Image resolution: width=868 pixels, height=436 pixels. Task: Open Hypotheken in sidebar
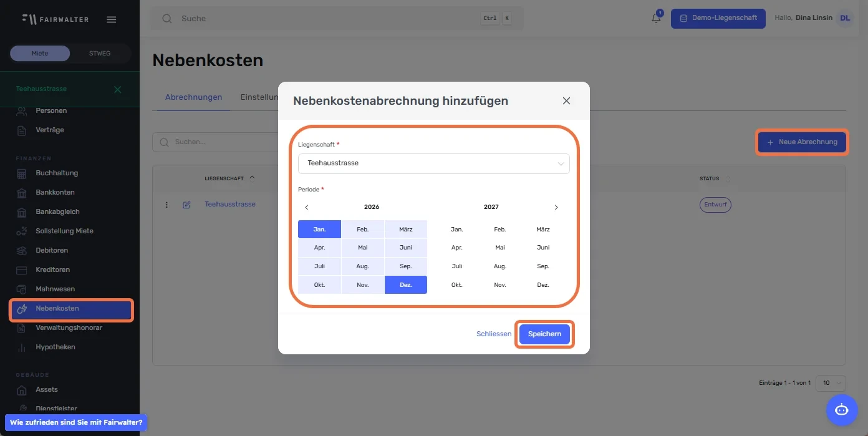tap(55, 347)
